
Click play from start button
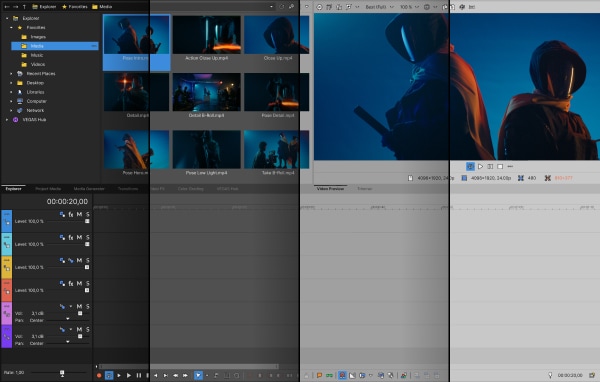point(119,376)
